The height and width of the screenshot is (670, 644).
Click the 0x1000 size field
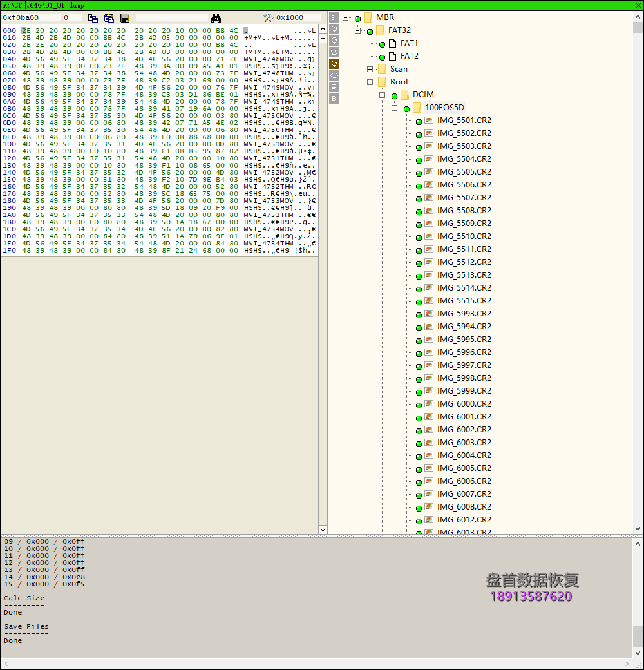[298, 17]
